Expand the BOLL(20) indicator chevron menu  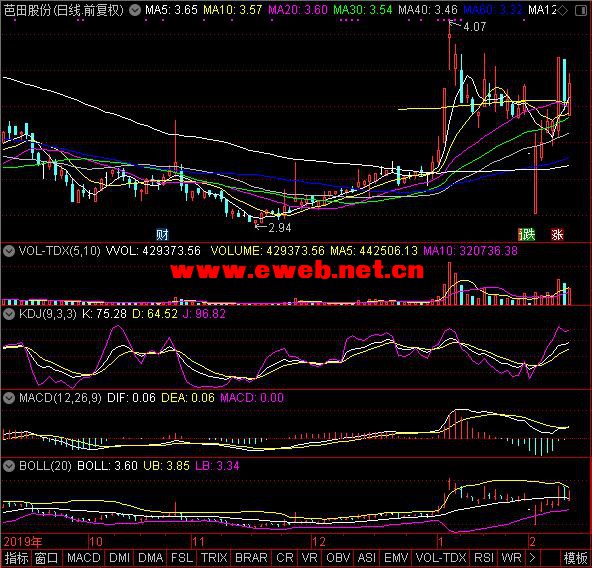click(9, 466)
